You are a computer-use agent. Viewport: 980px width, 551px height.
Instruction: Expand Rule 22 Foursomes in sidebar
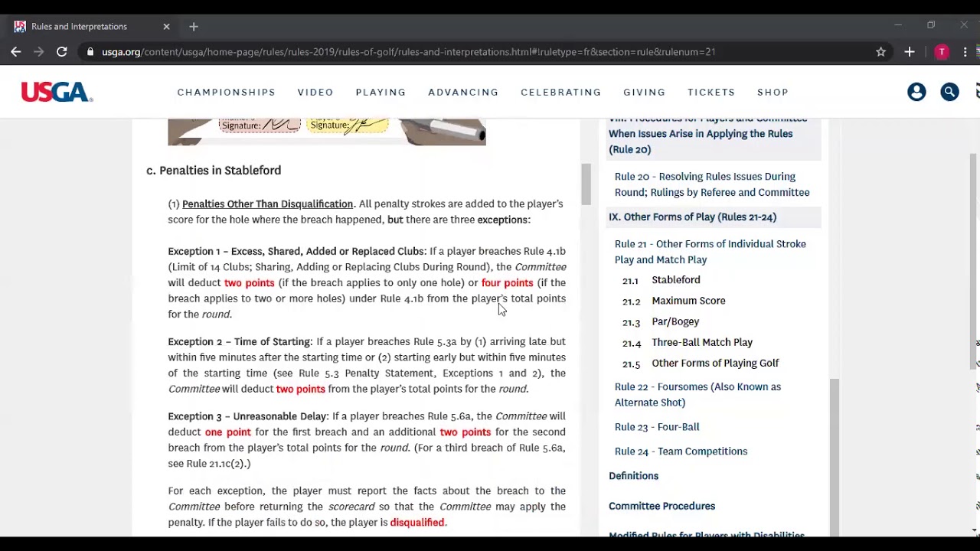click(697, 394)
